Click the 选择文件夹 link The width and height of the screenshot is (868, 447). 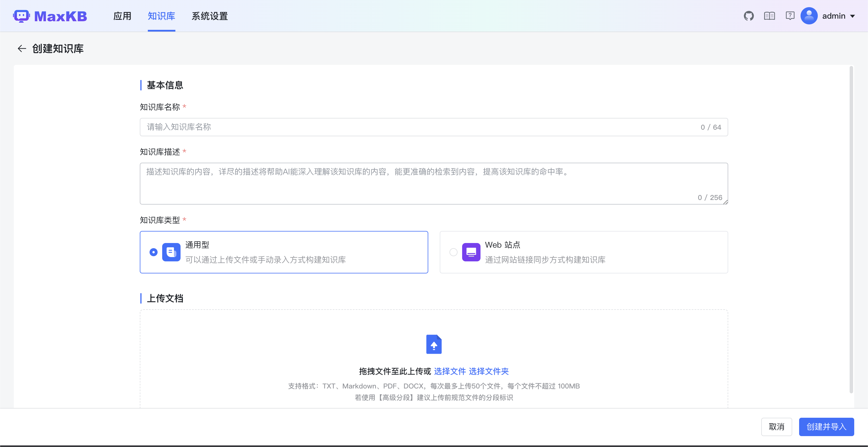(489, 371)
